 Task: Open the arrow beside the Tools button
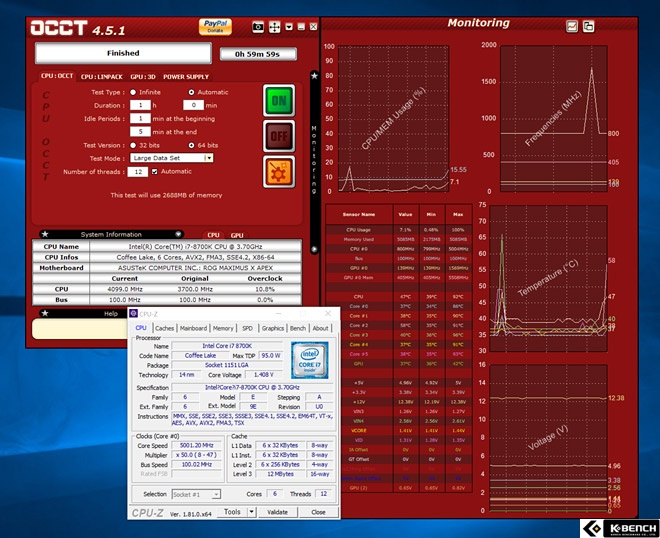point(251,512)
